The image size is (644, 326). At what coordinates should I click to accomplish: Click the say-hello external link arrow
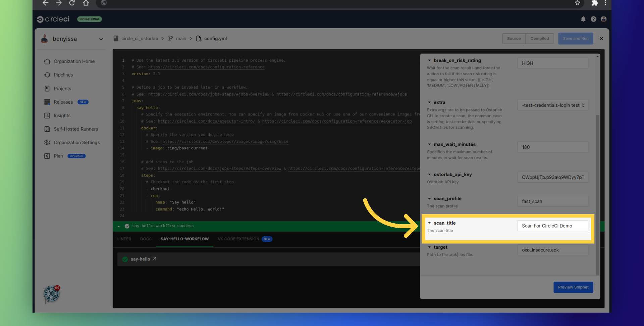tap(154, 259)
